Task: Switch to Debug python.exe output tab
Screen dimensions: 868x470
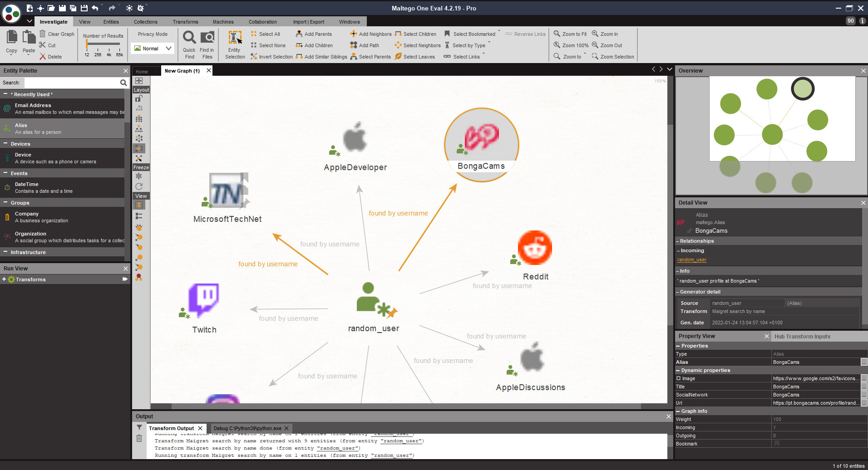Action: 247,428
